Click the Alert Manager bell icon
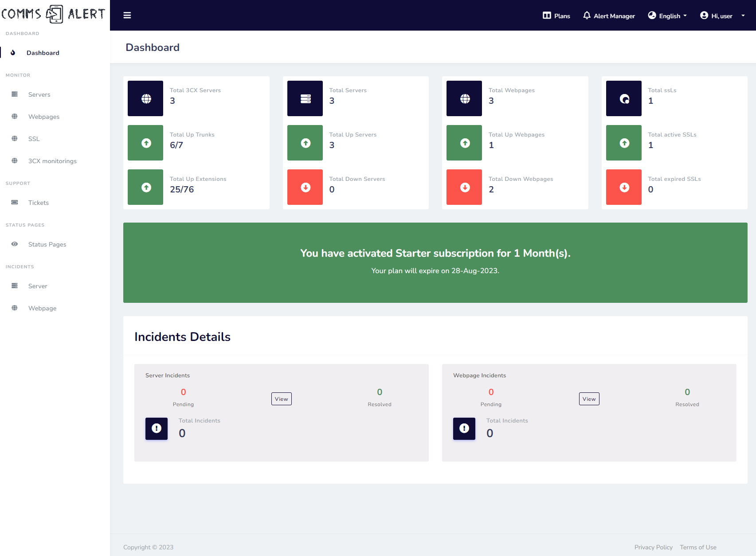Viewport: 756px width, 556px height. click(x=587, y=16)
